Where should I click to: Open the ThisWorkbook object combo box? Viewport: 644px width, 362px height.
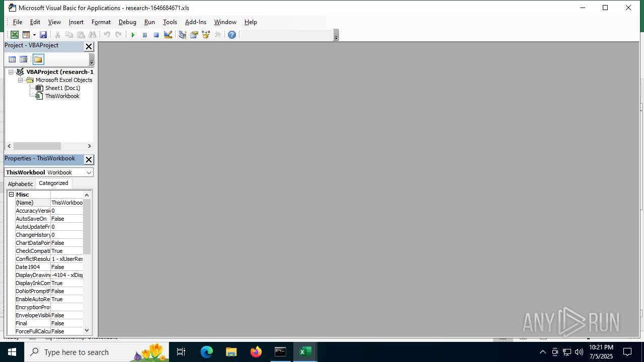(x=49, y=172)
